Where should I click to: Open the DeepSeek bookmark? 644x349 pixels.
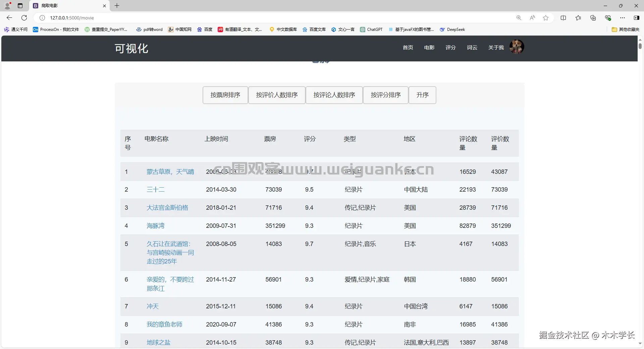(x=452, y=30)
